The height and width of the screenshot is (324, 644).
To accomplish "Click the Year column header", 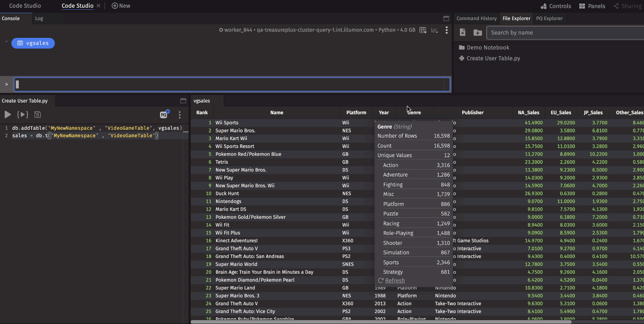I will tap(384, 113).
